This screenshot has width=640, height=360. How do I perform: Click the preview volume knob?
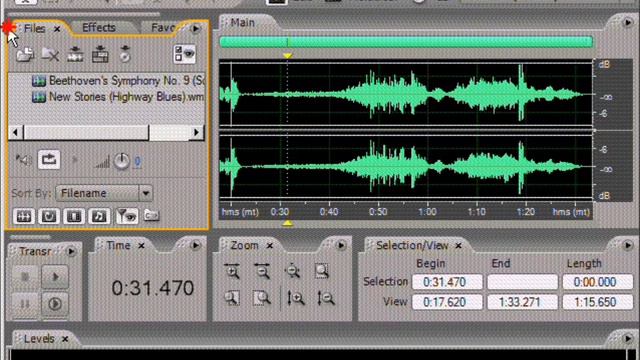pyautogui.click(x=121, y=161)
